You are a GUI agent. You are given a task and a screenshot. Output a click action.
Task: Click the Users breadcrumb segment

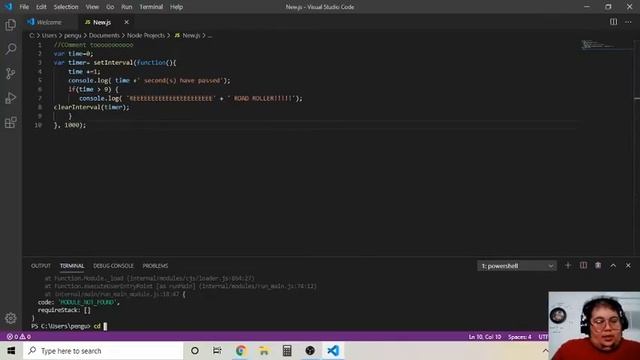[49, 36]
